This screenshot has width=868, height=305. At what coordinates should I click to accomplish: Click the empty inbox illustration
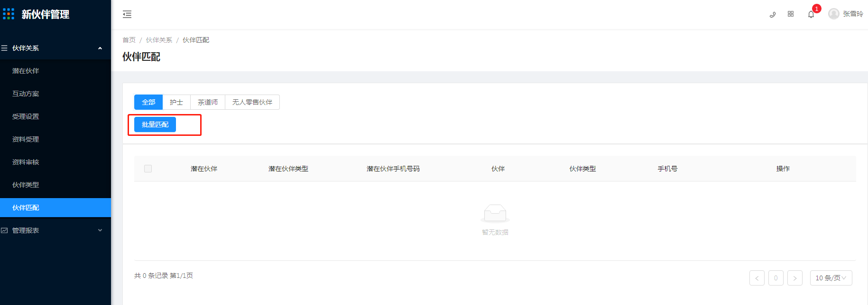pyautogui.click(x=495, y=214)
